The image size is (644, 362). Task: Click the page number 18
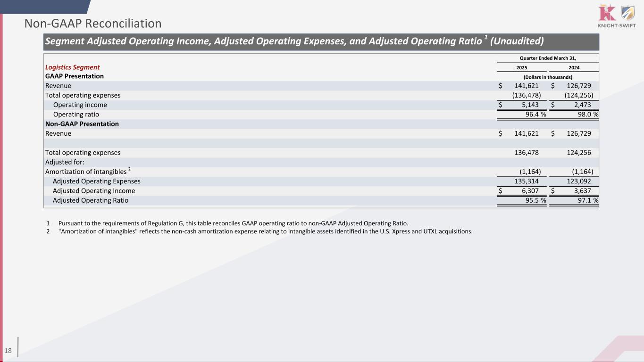tap(8, 351)
